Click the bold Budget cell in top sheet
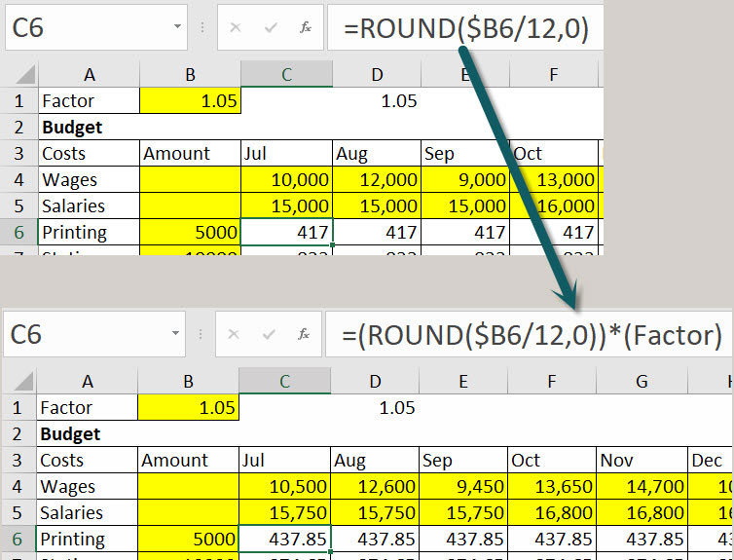Image resolution: width=734 pixels, height=560 pixels. (89, 127)
